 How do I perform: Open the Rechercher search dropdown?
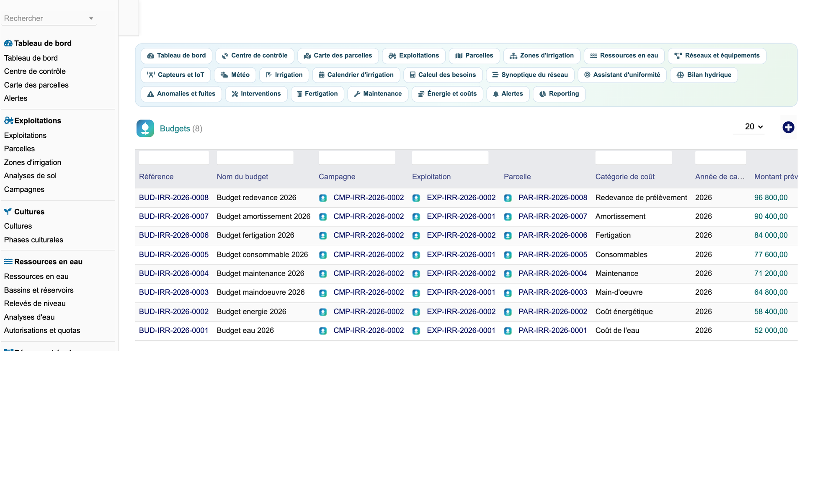point(49,18)
